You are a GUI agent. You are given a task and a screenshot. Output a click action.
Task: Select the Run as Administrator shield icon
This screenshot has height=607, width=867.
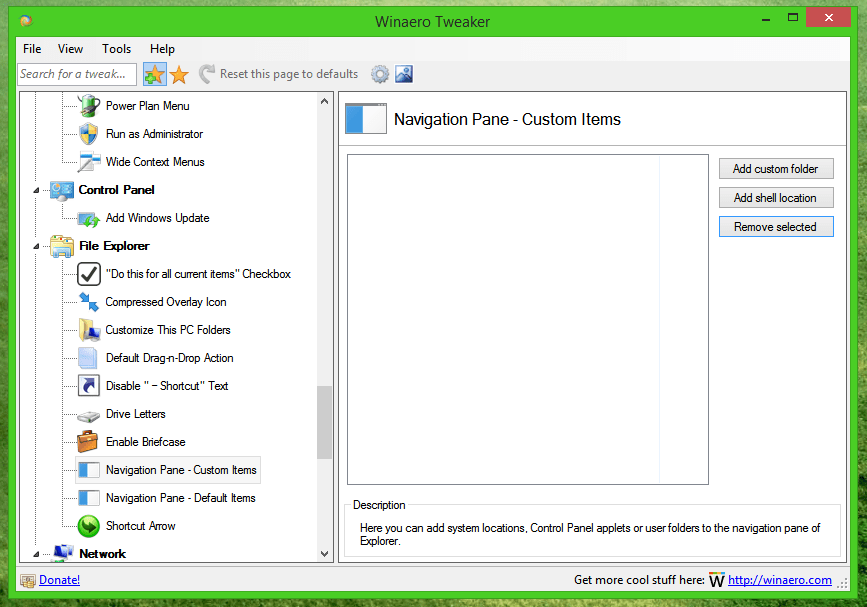coord(88,134)
